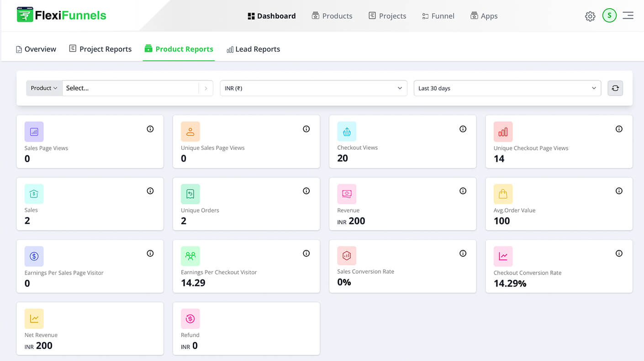Switch to the Lead Reports tab
The image size is (644, 361).
click(253, 49)
